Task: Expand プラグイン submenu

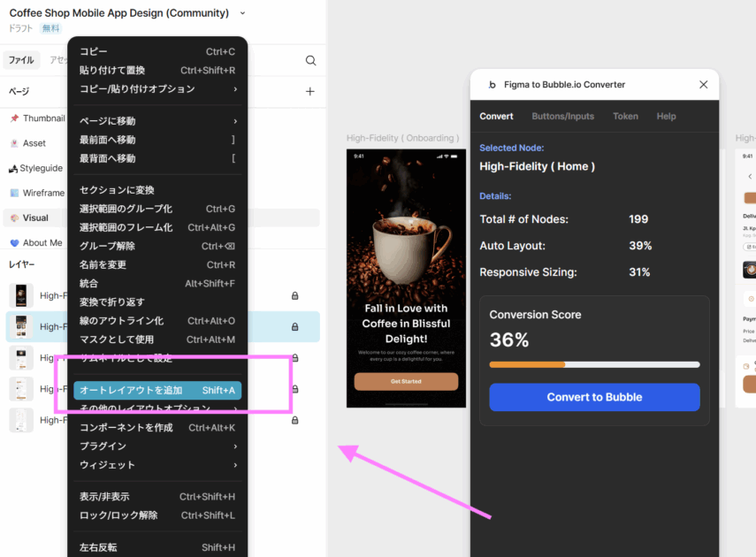Action: [x=157, y=446]
